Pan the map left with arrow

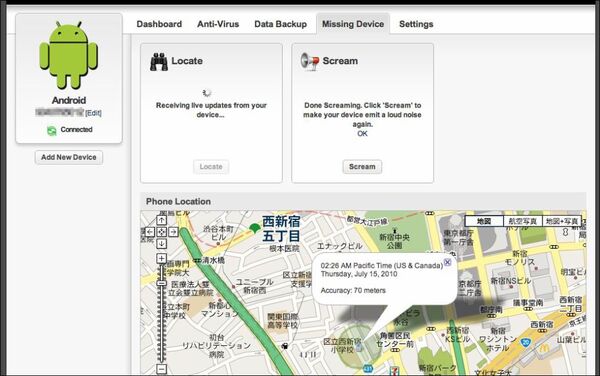click(x=150, y=232)
